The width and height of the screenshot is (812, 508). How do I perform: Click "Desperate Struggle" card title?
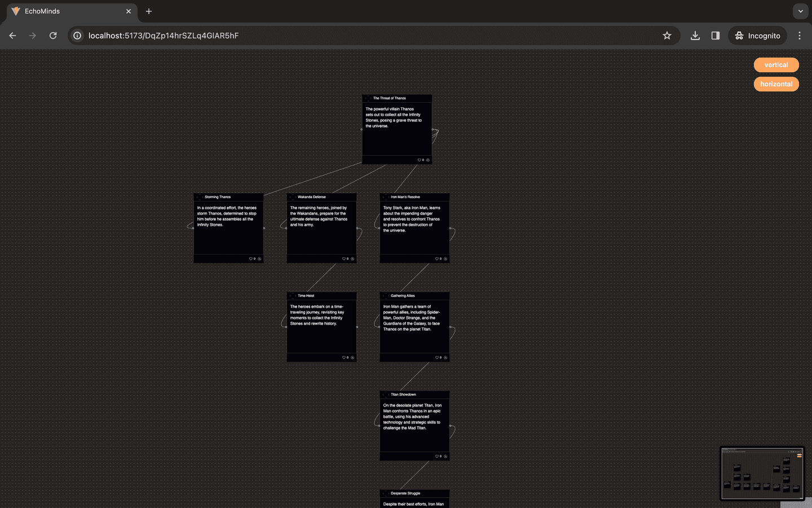405,493
